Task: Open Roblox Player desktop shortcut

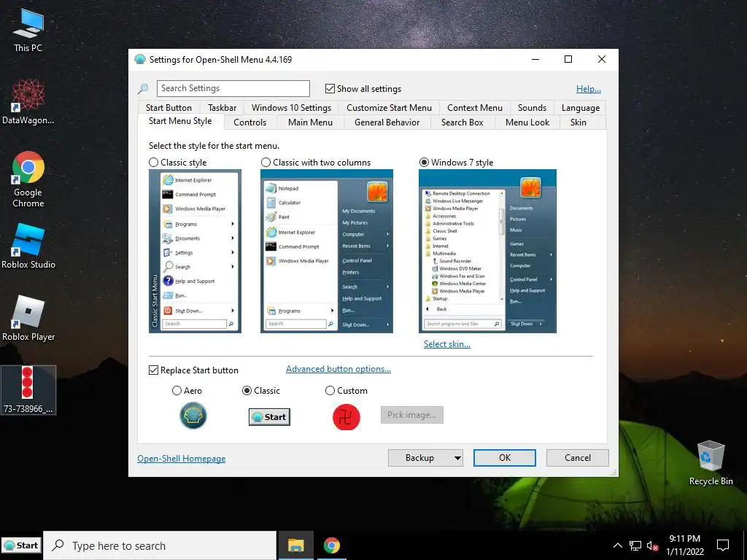Action: (x=28, y=318)
